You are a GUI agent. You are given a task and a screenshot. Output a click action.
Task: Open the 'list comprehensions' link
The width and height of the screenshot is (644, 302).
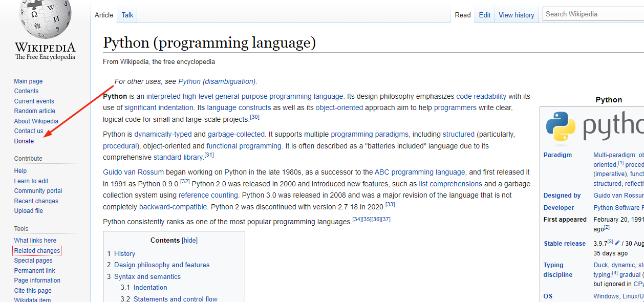(x=450, y=184)
